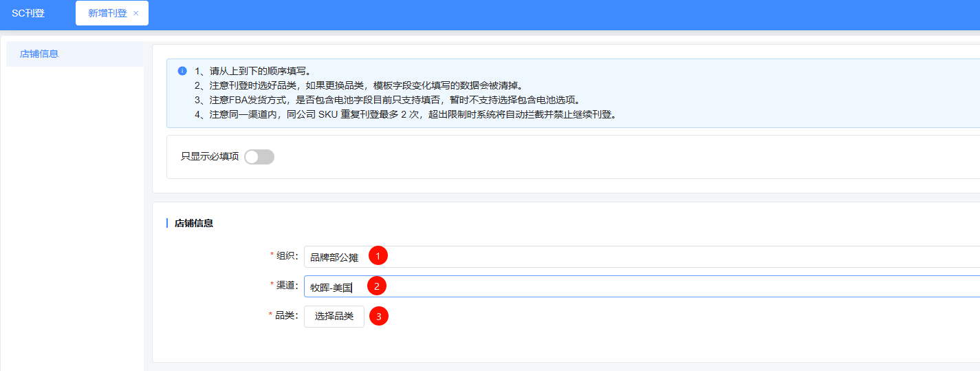Click red badge number 3 beside 选择品类

[378, 317]
